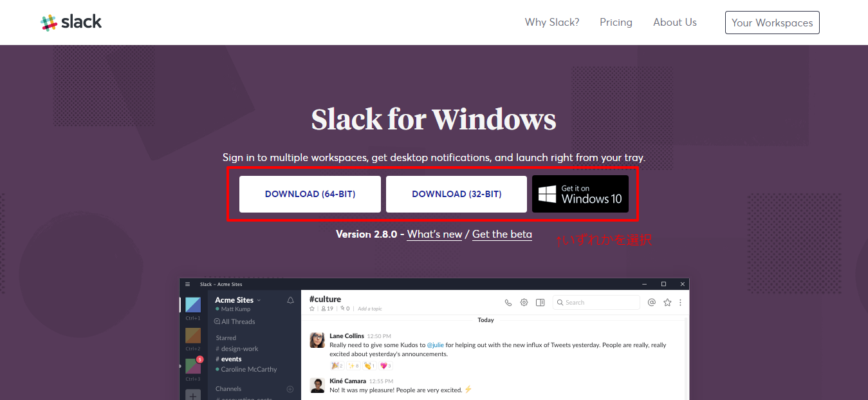Click the Slack logo in the header
The height and width of the screenshot is (400, 868).
tap(71, 21)
